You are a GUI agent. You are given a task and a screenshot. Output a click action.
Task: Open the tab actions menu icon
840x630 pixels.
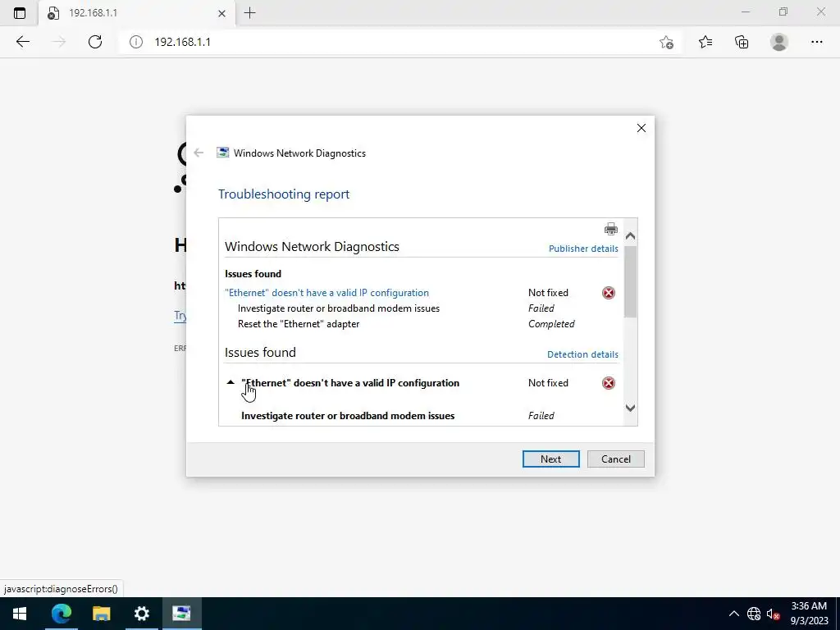click(20, 13)
